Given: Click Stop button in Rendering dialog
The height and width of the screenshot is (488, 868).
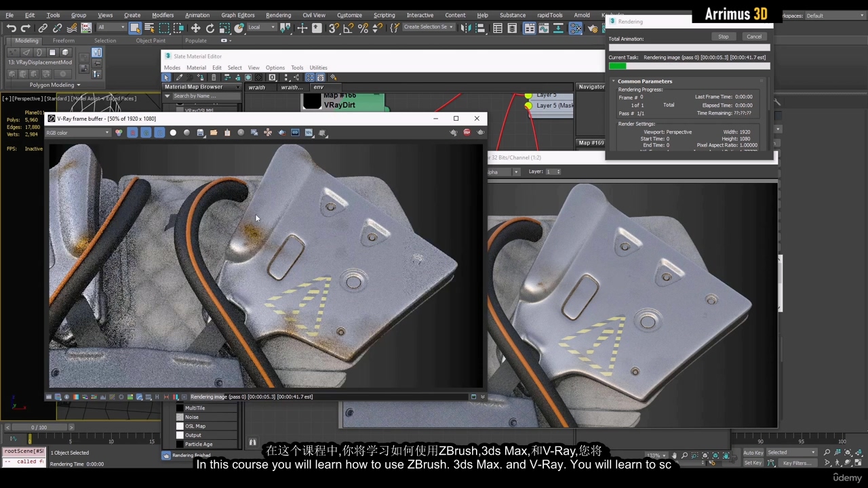Looking at the screenshot, I should click(x=724, y=37).
